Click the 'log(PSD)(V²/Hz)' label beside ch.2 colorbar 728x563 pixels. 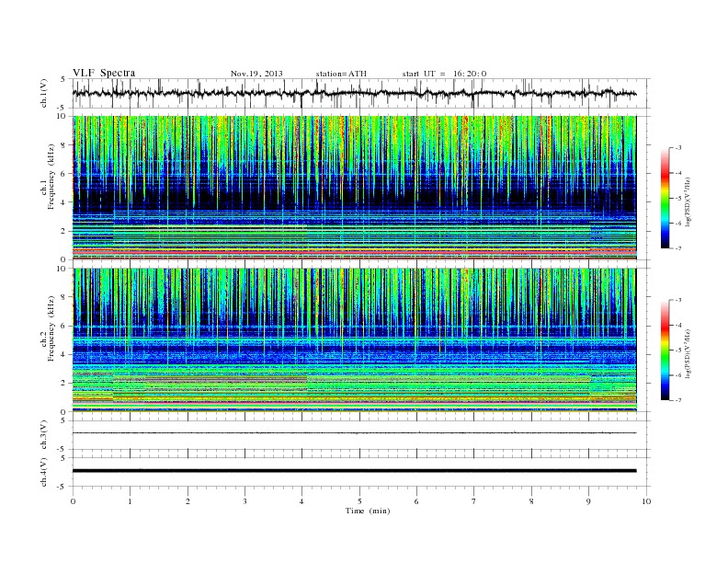click(688, 353)
